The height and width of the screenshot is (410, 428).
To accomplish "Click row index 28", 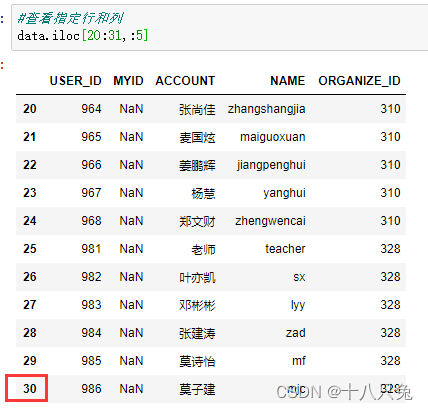I will [30, 333].
